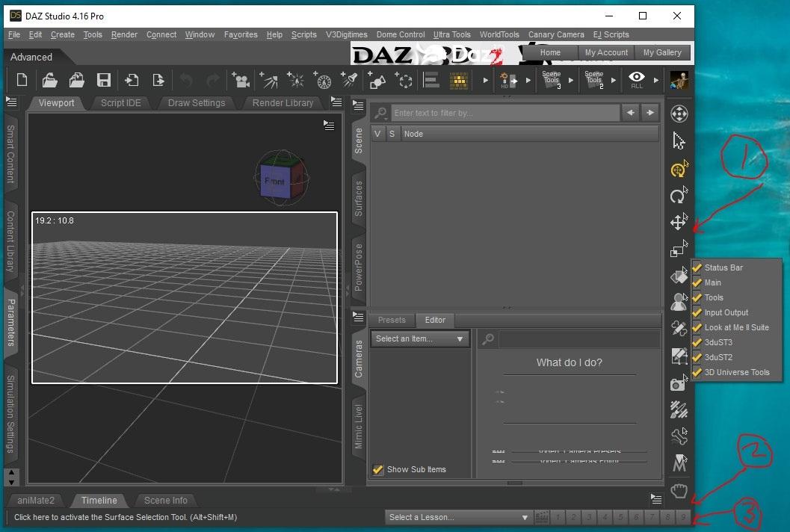Click the My Gallery button
The width and height of the screenshot is (790, 532).
[x=662, y=52]
